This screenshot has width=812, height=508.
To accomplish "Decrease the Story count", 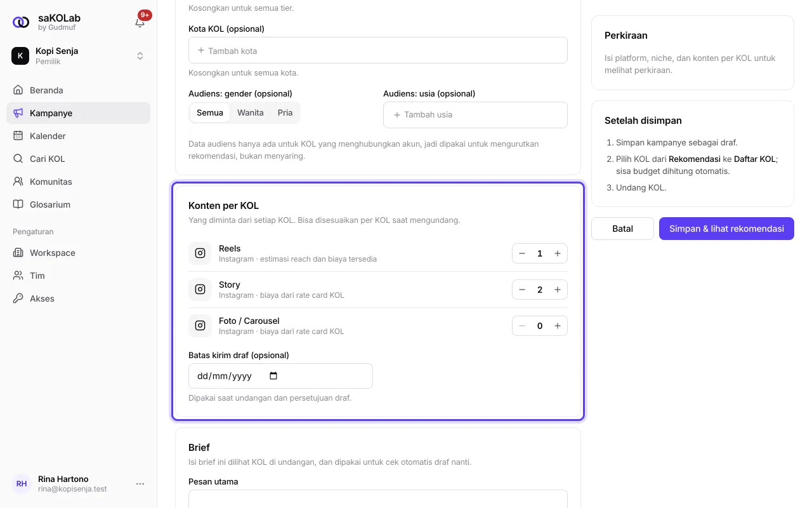I will tap(522, 290).
